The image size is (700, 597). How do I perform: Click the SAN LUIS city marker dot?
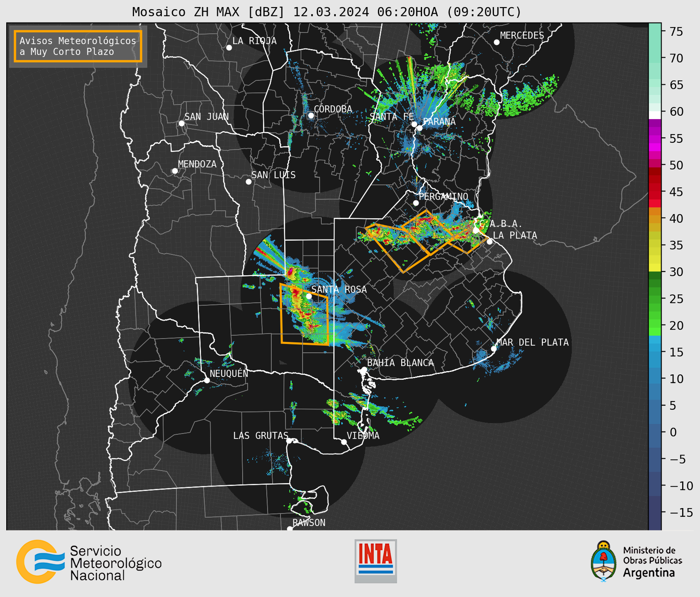pos(249,182)
